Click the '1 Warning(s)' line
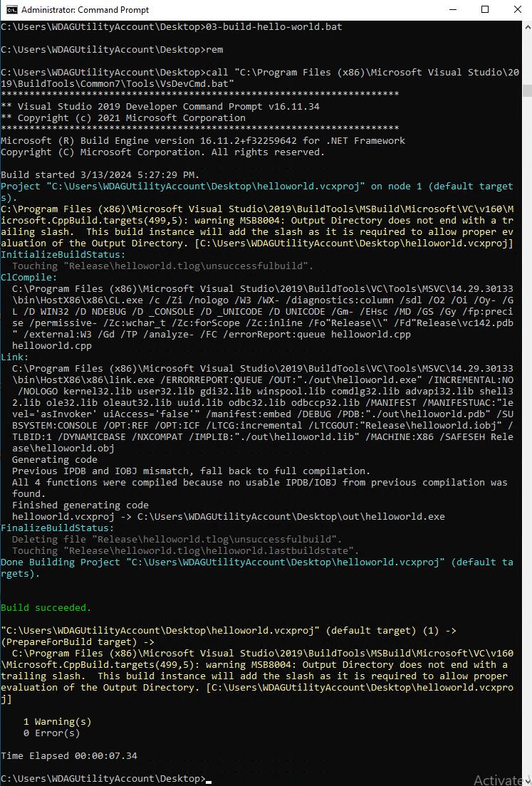The height and width of the screenshot is (786, 532). coord(58,722)
